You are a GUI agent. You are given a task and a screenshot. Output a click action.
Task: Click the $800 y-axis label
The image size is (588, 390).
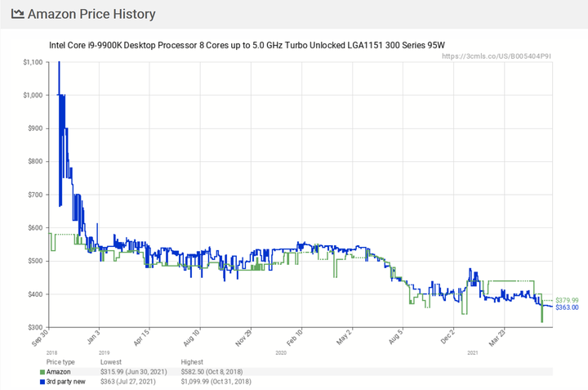pos(35,161)
